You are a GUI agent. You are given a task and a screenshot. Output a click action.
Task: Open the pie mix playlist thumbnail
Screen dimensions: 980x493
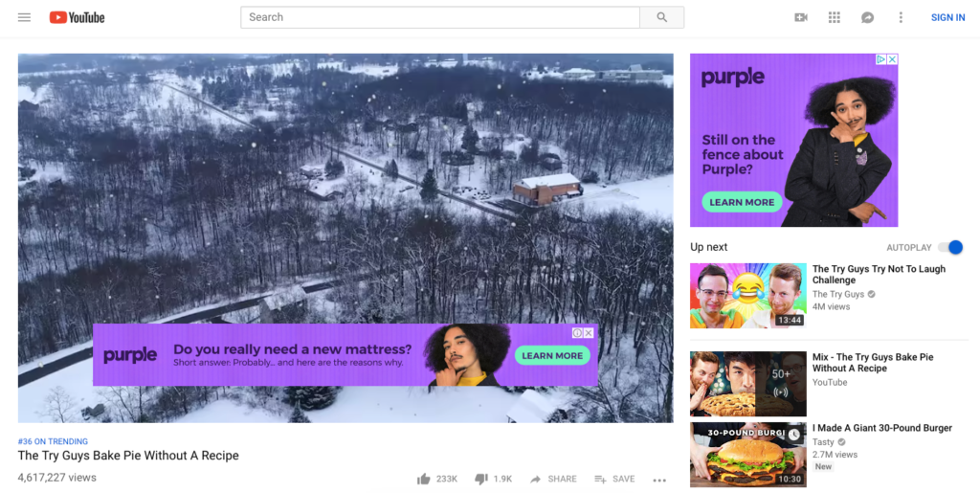point(748,384)
